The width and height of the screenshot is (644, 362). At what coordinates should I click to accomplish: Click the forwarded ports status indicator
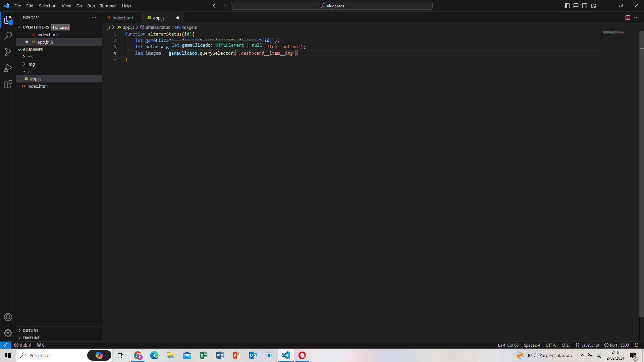click(41, 345)
